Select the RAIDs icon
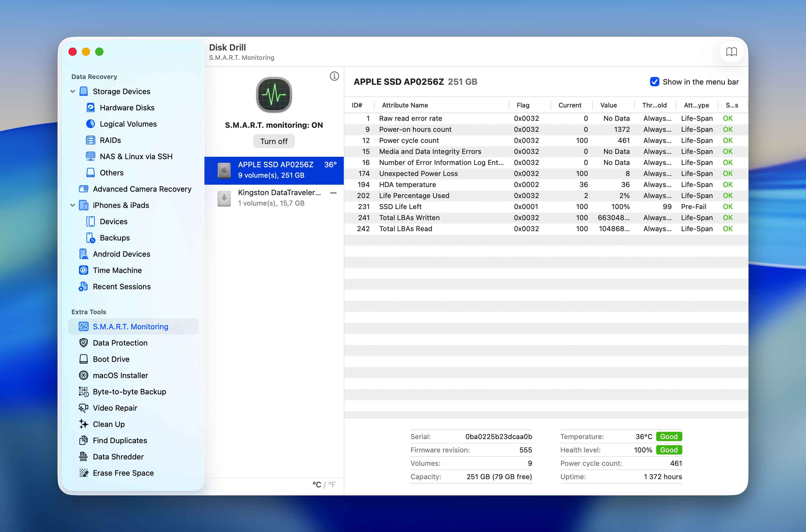The width and height of the screenshot is (806, 532). point(91,140)
